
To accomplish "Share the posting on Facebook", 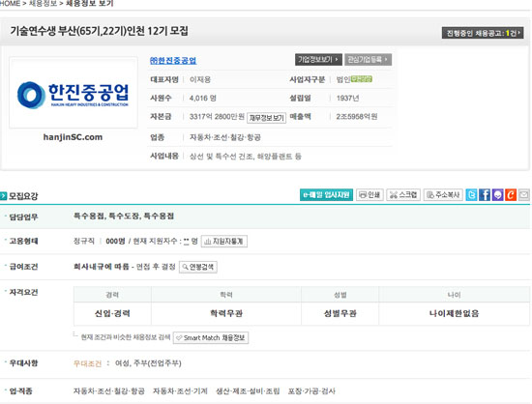I will [485, 195].
